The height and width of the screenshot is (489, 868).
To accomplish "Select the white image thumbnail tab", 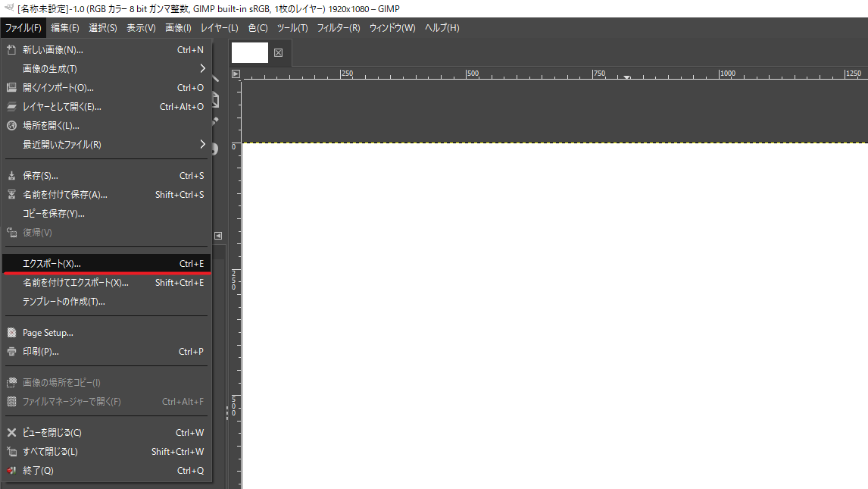I will click(250, 52).
